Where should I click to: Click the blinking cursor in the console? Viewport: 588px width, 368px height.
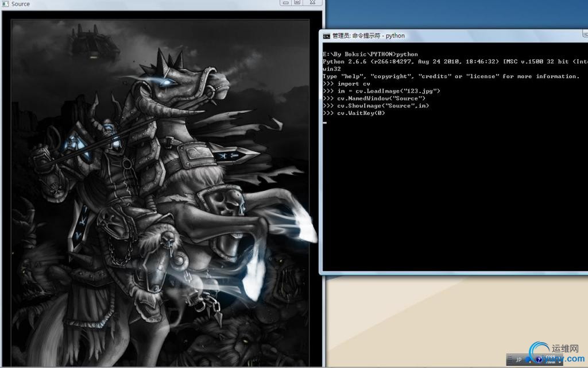tap(325, 122)
